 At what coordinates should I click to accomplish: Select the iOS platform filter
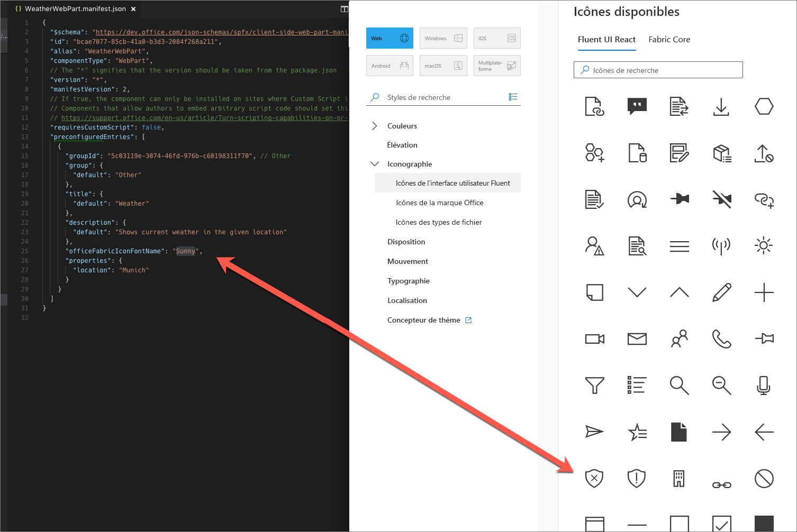(x=496, y=38)
